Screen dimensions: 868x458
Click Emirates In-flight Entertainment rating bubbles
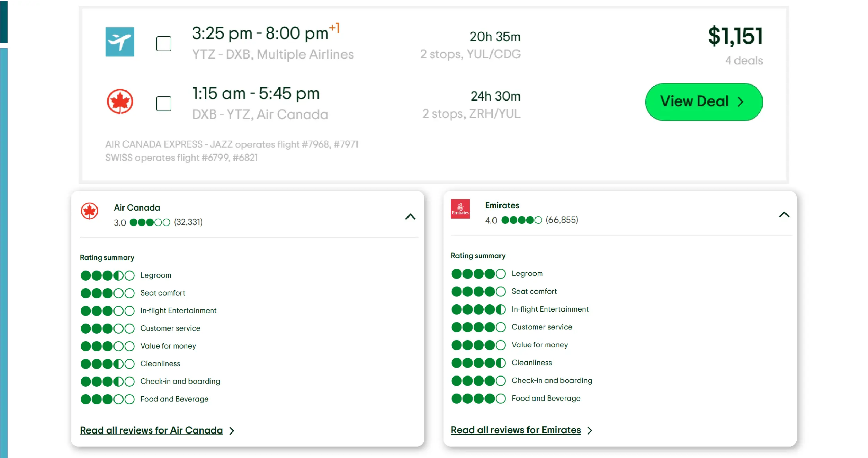click(x=478, y=309)
